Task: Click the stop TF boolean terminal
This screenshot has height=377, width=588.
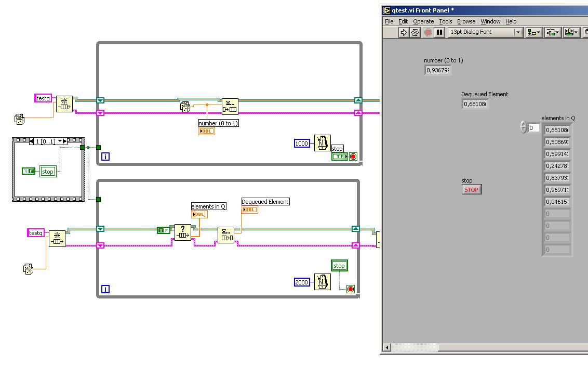Action: coord(340,157)
